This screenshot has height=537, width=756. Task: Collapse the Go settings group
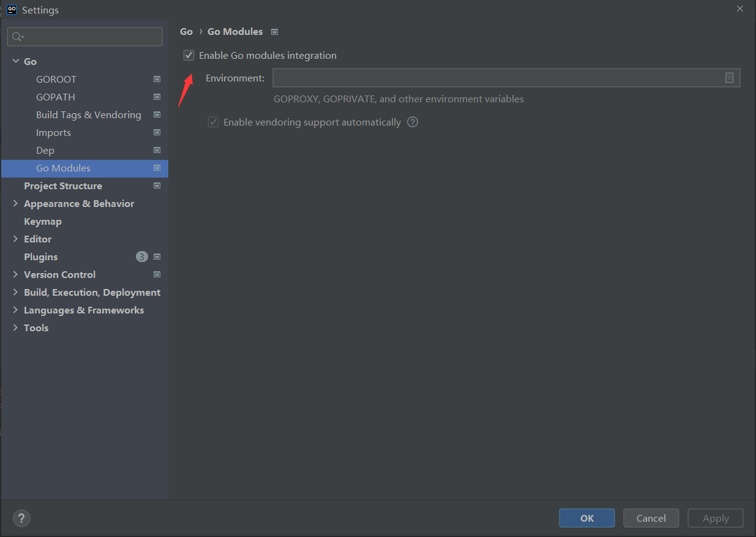click(15, 61)
